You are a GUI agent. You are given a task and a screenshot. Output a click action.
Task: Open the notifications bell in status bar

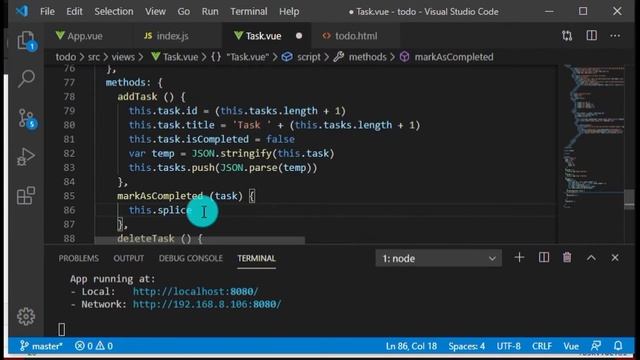click(x=618, y=346)
